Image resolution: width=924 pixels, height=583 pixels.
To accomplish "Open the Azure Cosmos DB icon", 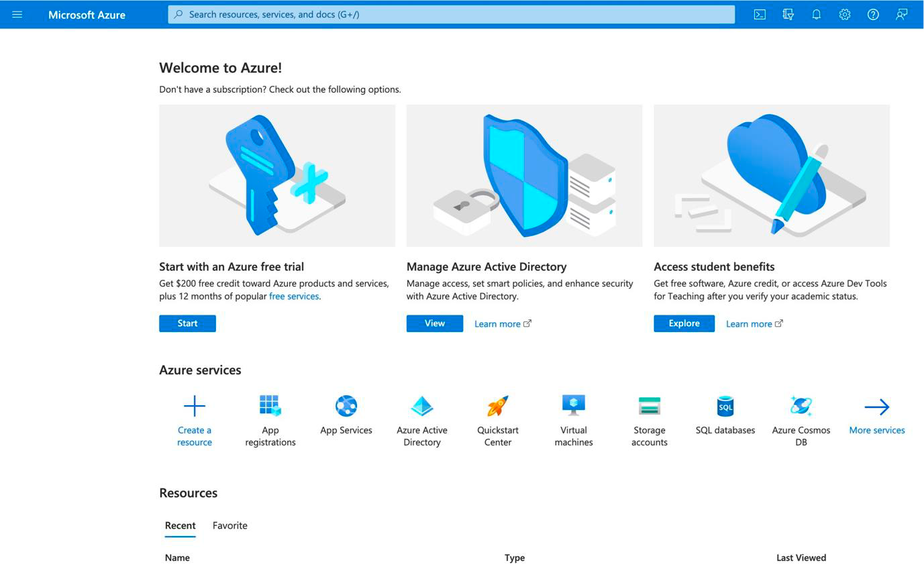I will (801, 406).
